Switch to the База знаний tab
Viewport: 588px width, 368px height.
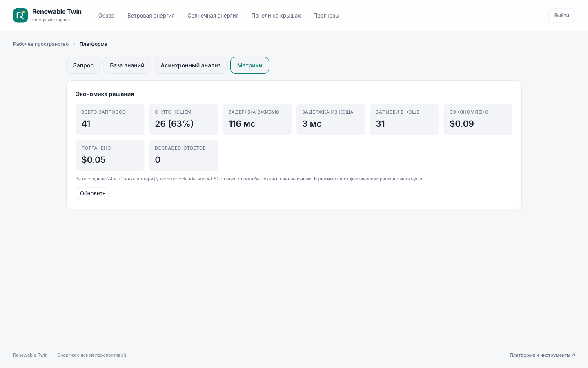(127, 65)
